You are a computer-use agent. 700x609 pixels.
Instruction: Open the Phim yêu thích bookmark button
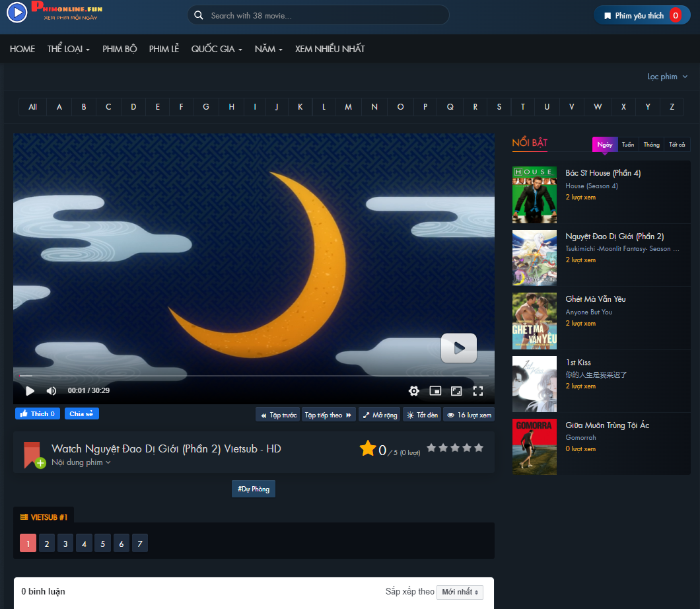(x=641, y=14)
